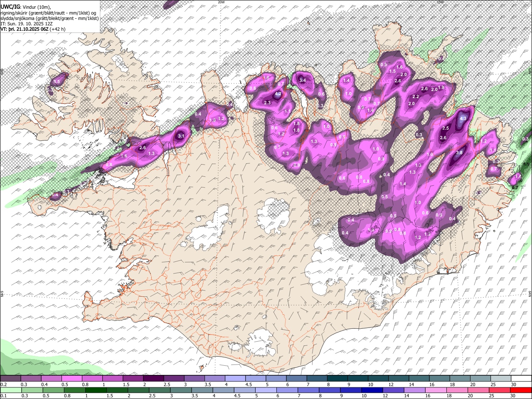
Task: Click the 2.5 snowfall value on the map
Action: click(x=446, y=128)
